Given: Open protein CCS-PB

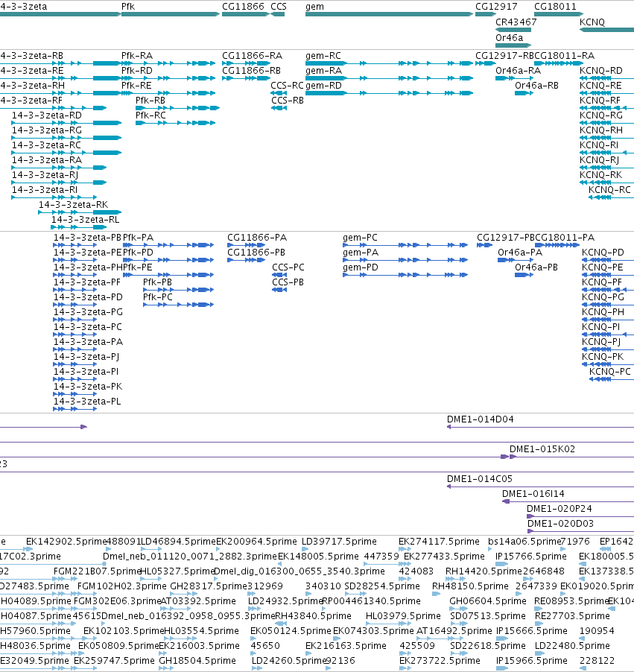Looking at the screenshot, I should [x=288, y=282].
